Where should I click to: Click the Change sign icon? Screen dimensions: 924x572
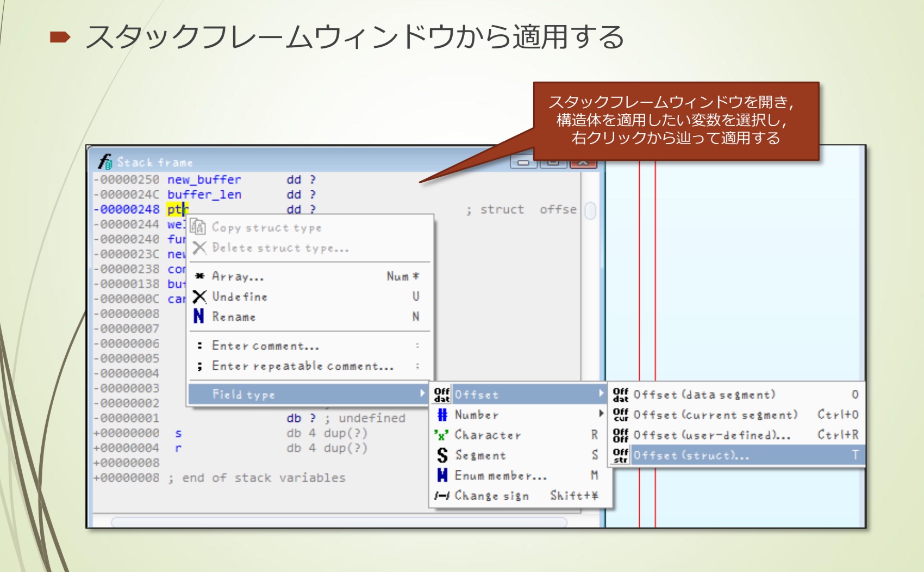[x=441, y=496]
